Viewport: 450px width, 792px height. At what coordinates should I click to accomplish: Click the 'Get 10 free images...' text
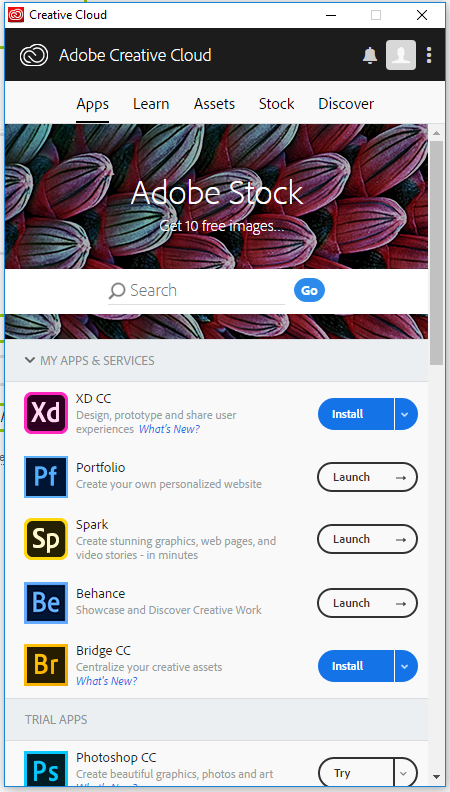[222, 226]
